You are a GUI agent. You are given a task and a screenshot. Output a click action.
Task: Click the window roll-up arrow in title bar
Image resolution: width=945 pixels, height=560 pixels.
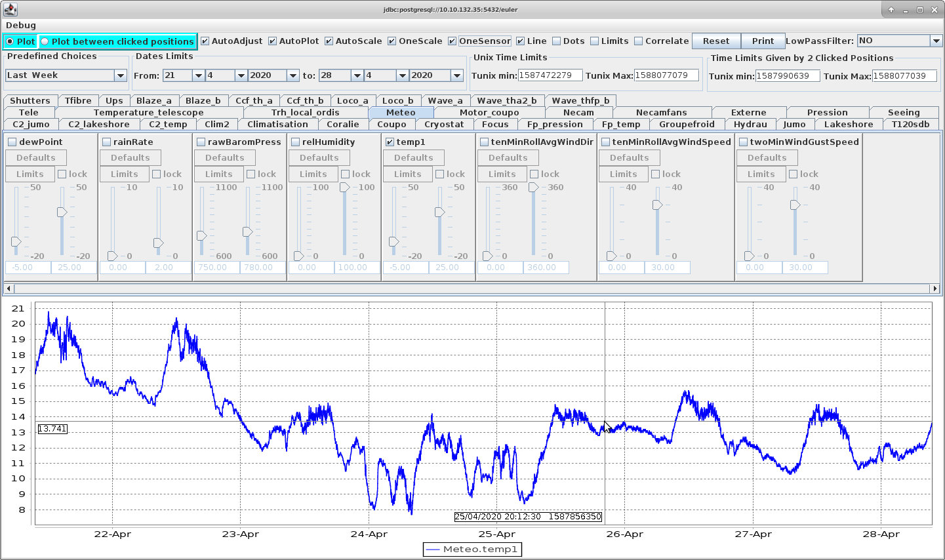click(x=891, y=10)
